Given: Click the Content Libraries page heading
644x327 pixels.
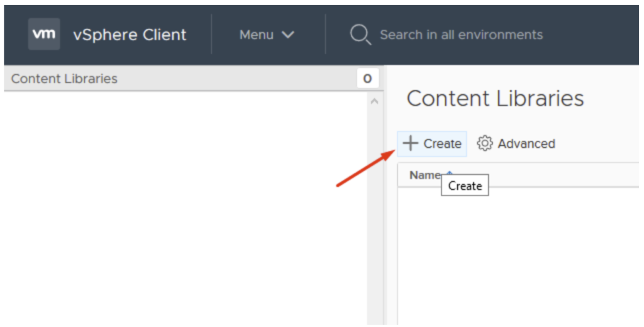Looking at the screenshot, I should [495, 99].
